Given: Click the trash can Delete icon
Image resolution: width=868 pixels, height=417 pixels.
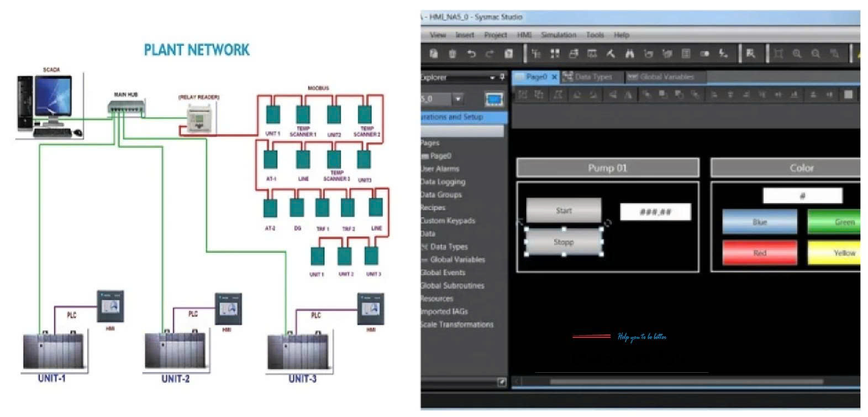Looking at the screenshot, I should (453, 54).
